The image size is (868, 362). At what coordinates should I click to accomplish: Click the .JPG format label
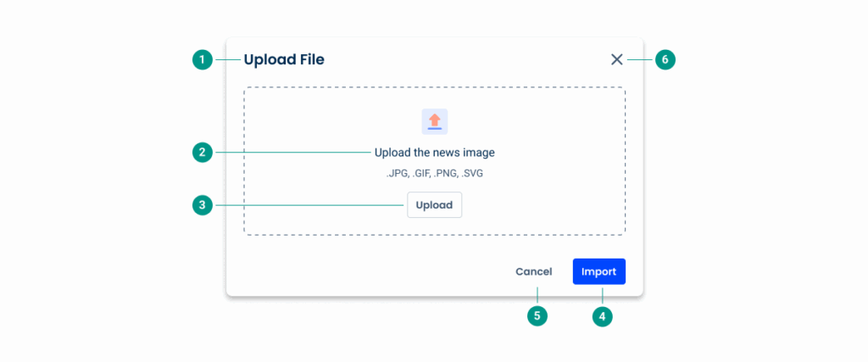(397, 174)
